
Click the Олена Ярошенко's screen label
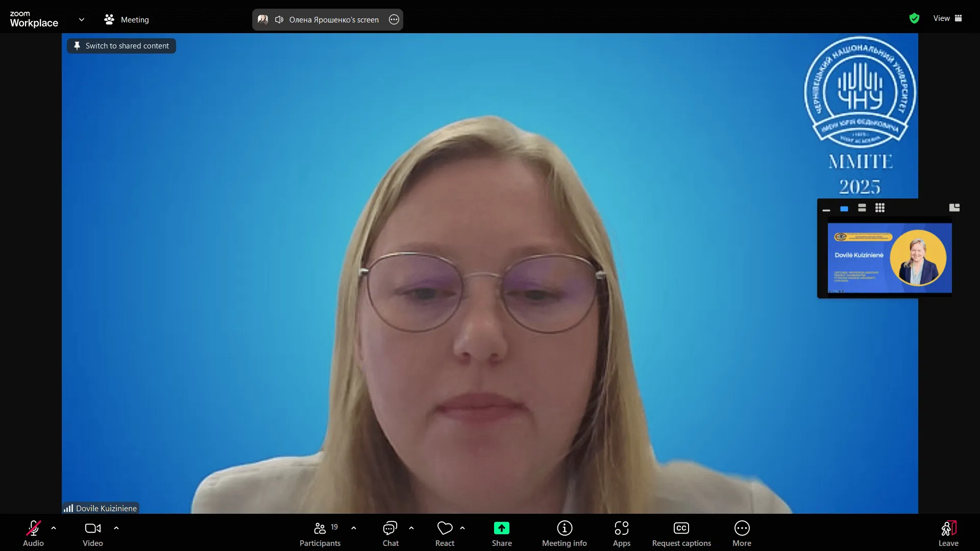coord(334,19)
